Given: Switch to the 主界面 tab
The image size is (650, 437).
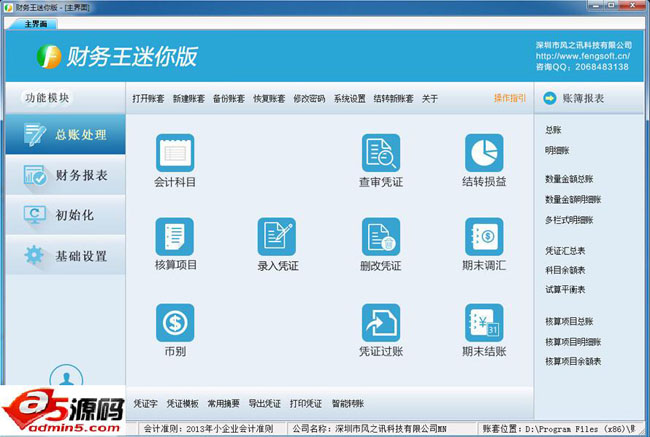Looking at the screenshot, I should click(x=35, y=24).
